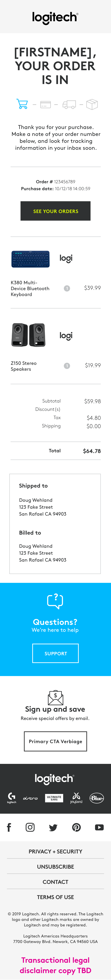111x980 pixels.
Task: Click the delivery truck step icon
Action: (x=69, y=104)
